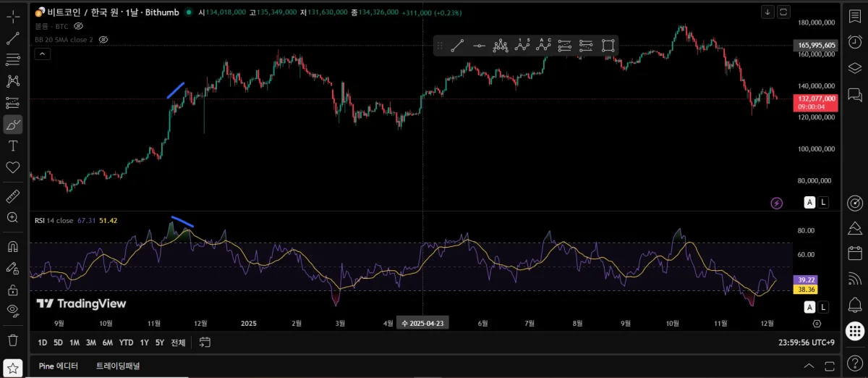The height and width of the screenshot is (378, 868).
Task: Open the Fibonacci retracement tools group
Action: (x=13, y=59)
